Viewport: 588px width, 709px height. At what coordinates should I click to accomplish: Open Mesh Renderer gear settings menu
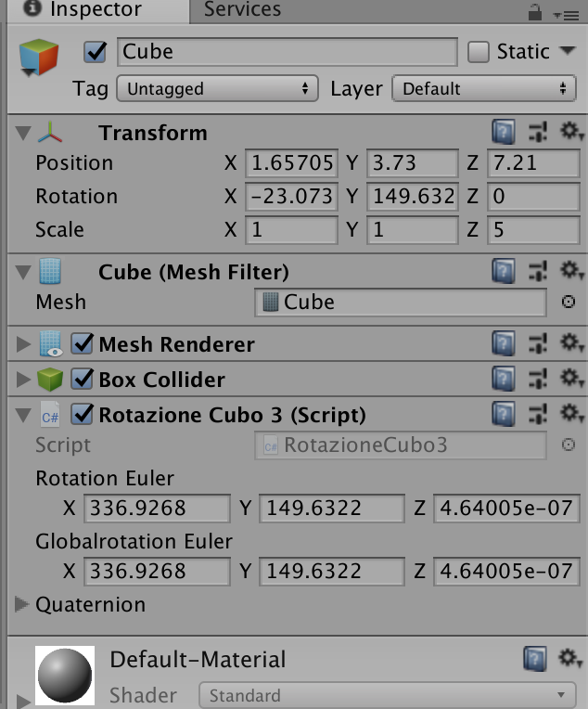pos(571,343)
